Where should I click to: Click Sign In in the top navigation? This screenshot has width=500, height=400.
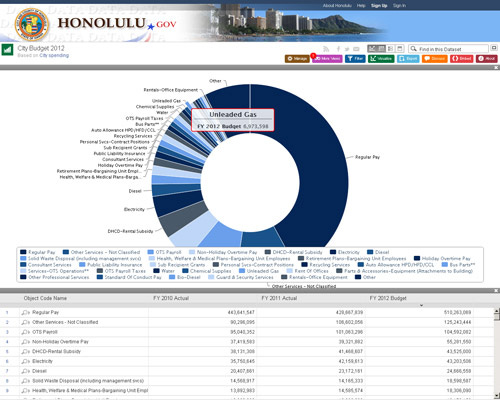tap(399, 6)
